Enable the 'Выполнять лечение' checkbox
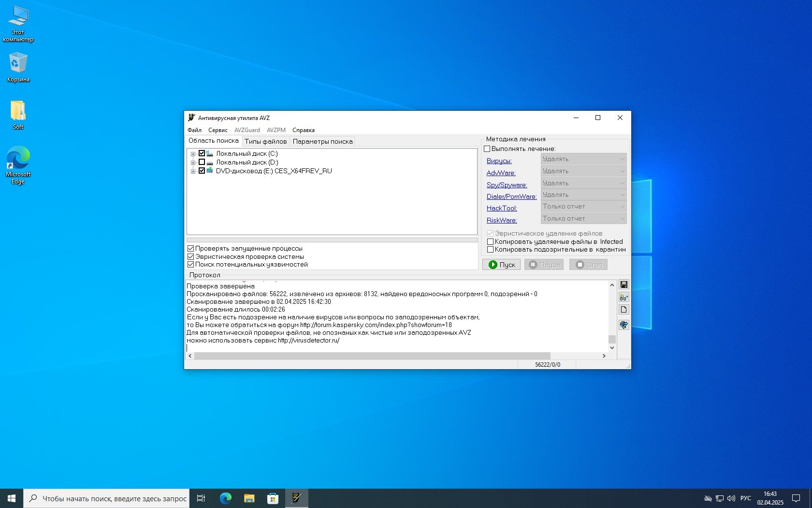This screenshot has width=812, height=508. (x=487, y=149)
